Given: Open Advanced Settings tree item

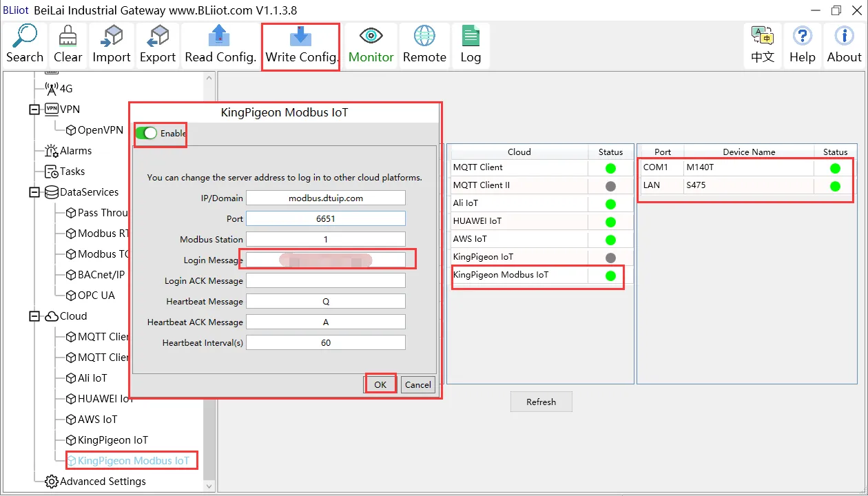Looking at the screenshot, I should point(95,482).
